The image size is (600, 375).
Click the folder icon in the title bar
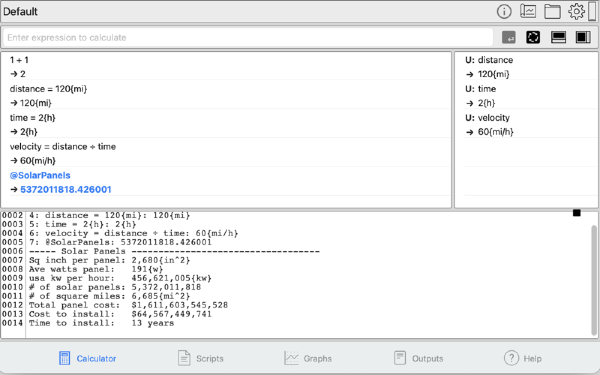tap(552, 12)
